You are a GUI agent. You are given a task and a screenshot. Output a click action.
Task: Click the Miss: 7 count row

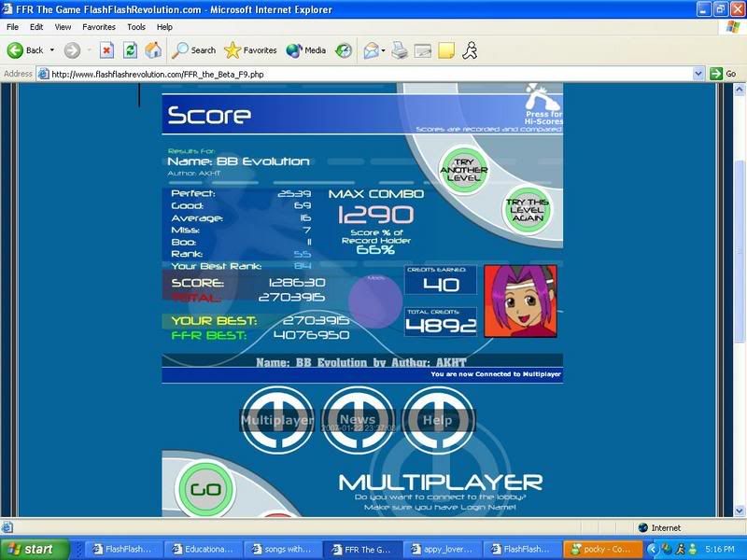tap(241, 230)
